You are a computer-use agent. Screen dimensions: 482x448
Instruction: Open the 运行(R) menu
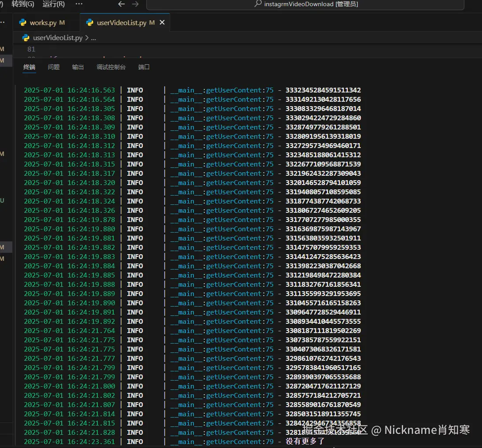[x=54, y=4]
